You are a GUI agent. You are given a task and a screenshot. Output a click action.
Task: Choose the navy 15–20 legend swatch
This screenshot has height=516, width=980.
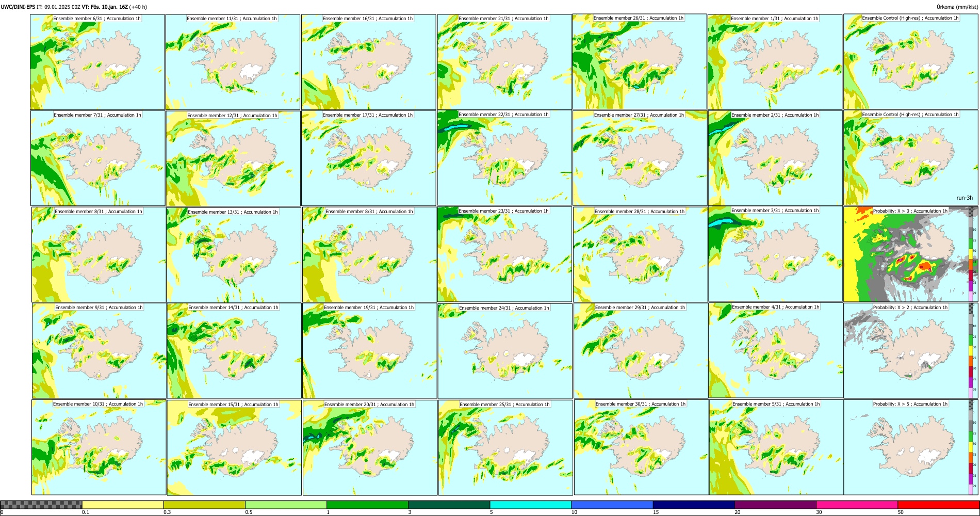tap(694, 505)
